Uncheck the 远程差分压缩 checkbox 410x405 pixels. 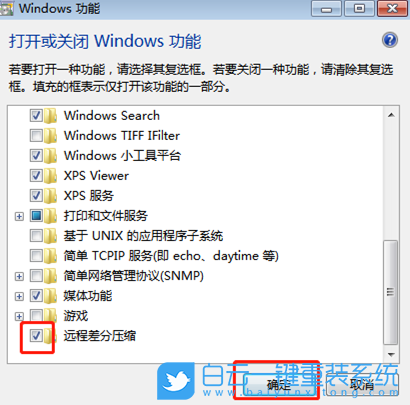36,335
